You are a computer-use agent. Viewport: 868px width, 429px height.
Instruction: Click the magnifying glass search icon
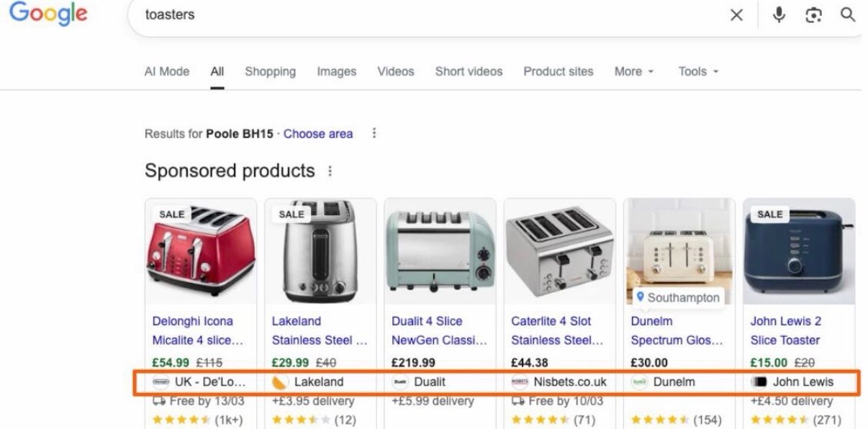[848, 15]
